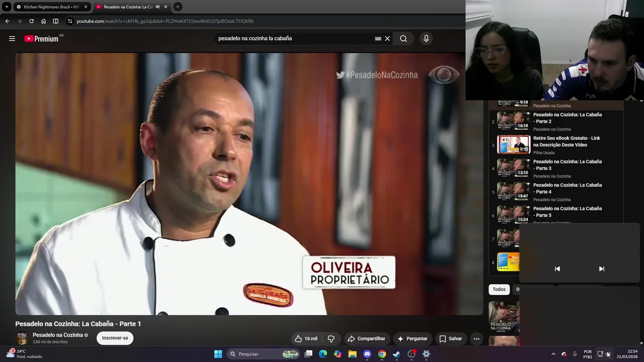Image resolution: width=644 pixels, height=362 pixels.
Task: Go to YouTube Premium home logo
Action: click(42, 39)
